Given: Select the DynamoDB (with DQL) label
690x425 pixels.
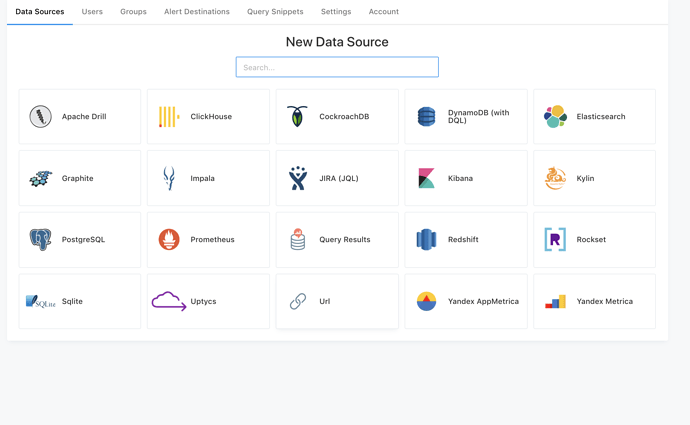Looking at the screenshot, I should 479,117.
